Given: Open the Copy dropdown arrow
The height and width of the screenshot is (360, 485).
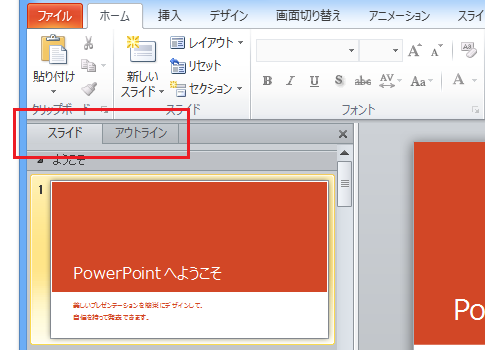Looking at the screenshot, I should [103, 65].
